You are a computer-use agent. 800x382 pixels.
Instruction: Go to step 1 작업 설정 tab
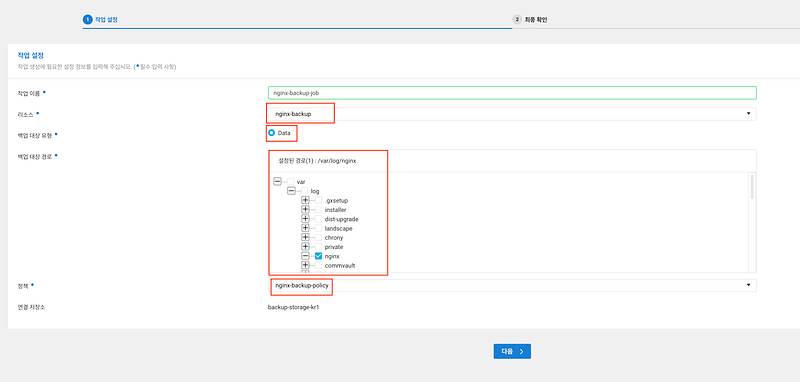[101, 19]
